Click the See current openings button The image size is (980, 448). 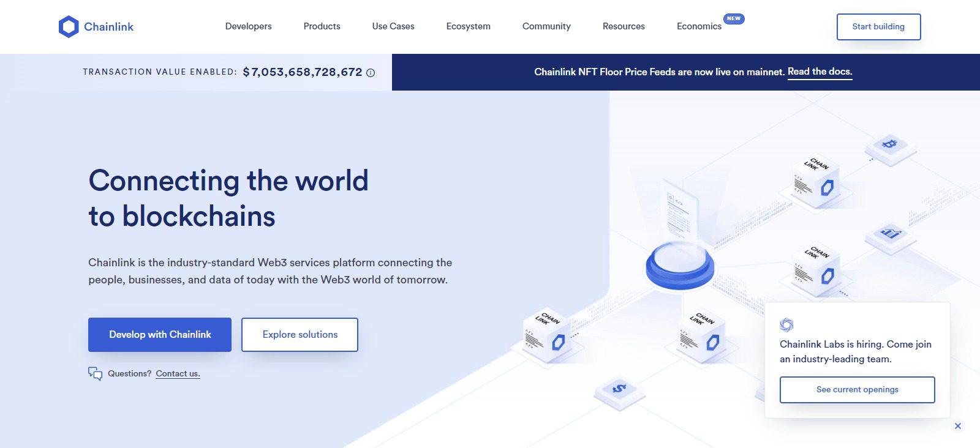(x=857, y=390)
